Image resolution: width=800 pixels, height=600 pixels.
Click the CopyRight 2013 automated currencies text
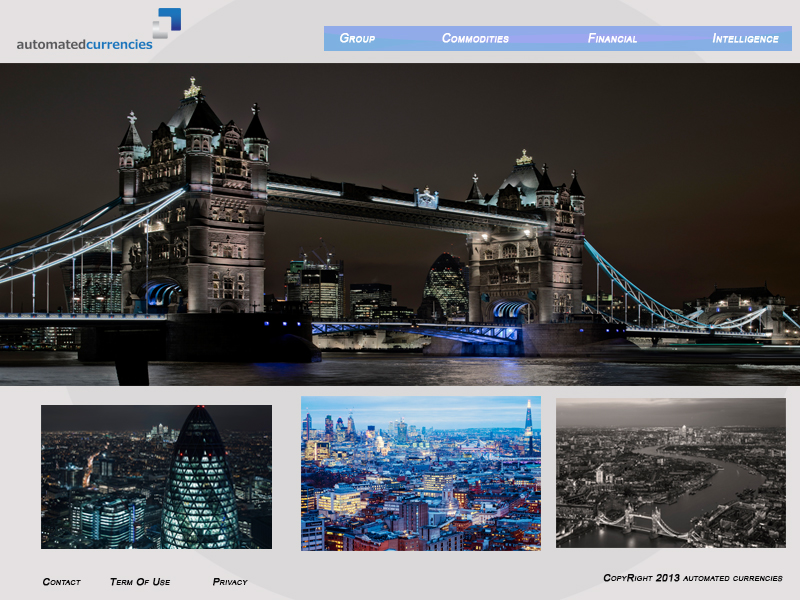[x=693, y=578]
